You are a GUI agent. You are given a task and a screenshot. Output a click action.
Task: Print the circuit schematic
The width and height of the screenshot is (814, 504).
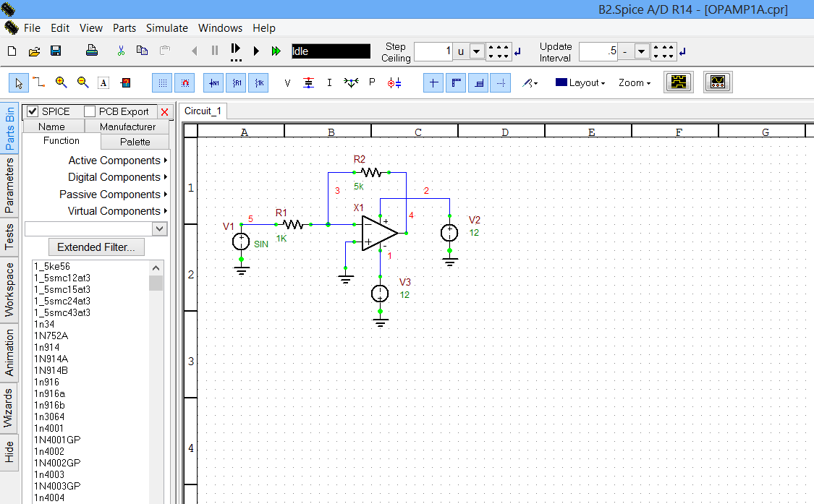point(92,51)
